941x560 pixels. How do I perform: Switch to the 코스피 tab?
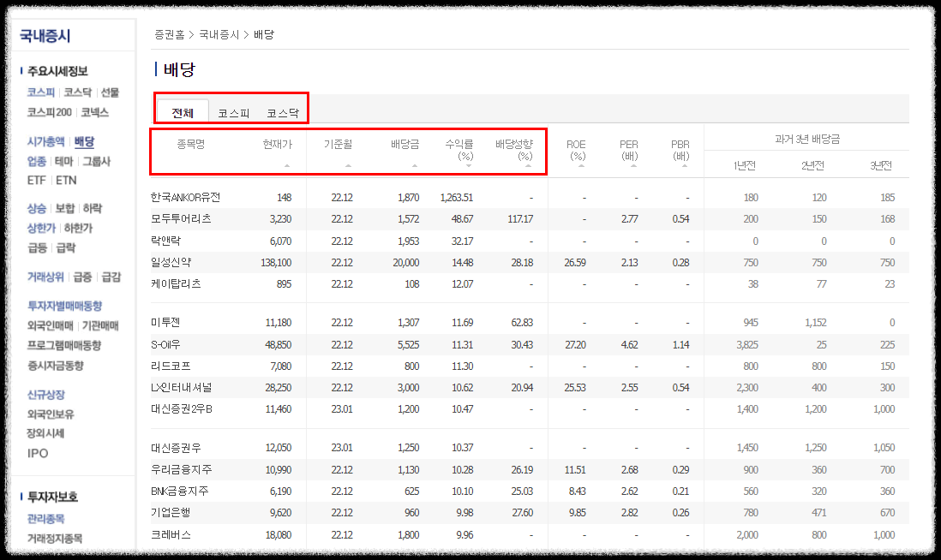(233, 113)
